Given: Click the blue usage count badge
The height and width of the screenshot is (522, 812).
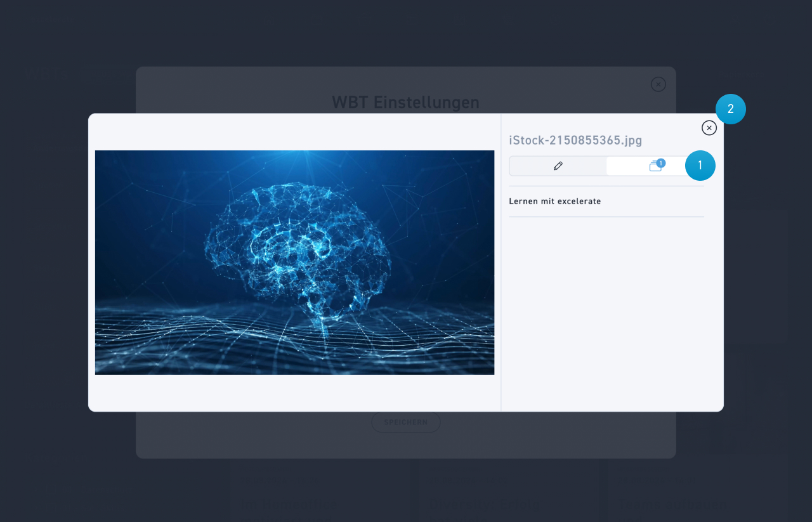Looking at the screenshot, I should 661,163.
